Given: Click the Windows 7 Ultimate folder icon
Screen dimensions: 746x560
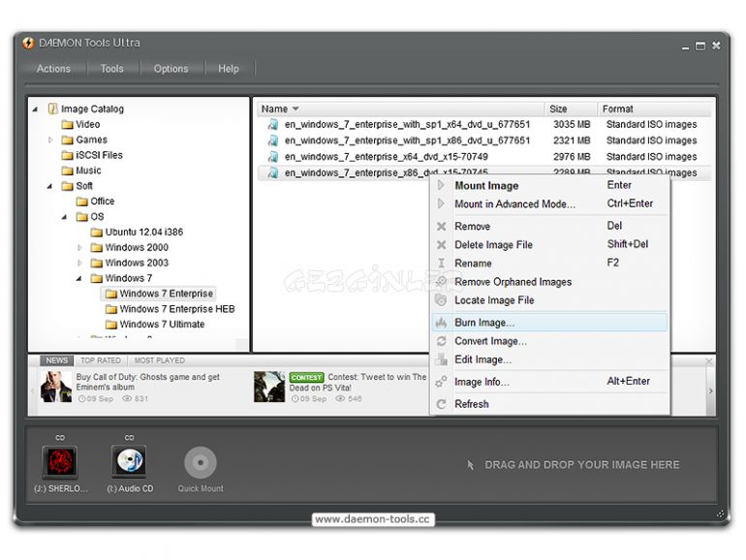Looking at the screenshot, I should pyautogui.click(x=111, y=325).
